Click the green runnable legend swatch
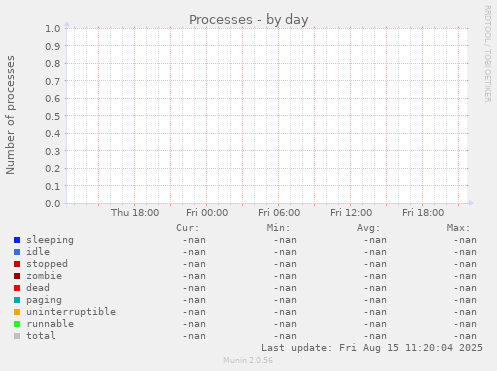This screenshot has height=371, width=497. [17, 324]
